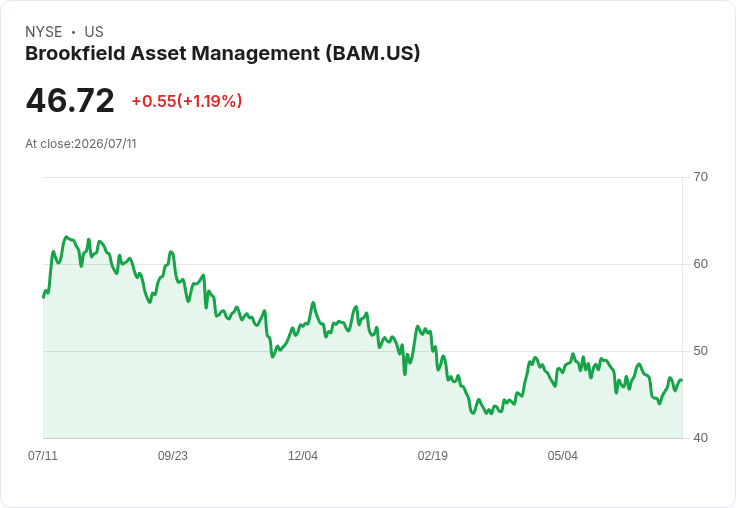Click the 70 price axis label
Screen dimensions: 736x508
tap(700, 177)
